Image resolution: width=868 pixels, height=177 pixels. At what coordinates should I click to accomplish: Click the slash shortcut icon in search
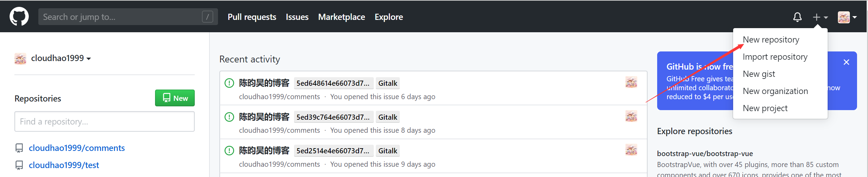207,17
